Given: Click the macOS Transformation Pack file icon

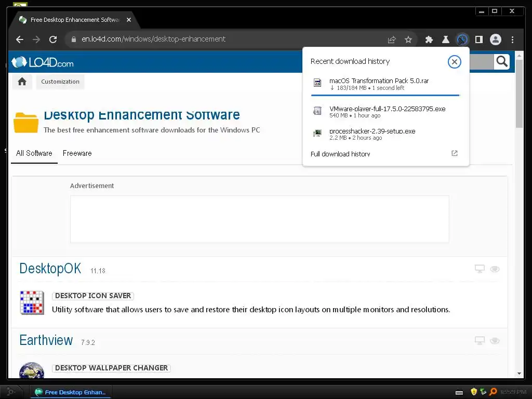Looking at the screenshot, I should pyautogui.click(x=317, y=83).
